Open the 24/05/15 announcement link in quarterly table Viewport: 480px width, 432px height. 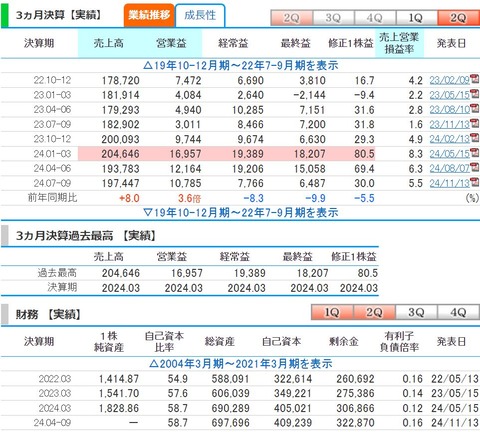coord(449,154)
